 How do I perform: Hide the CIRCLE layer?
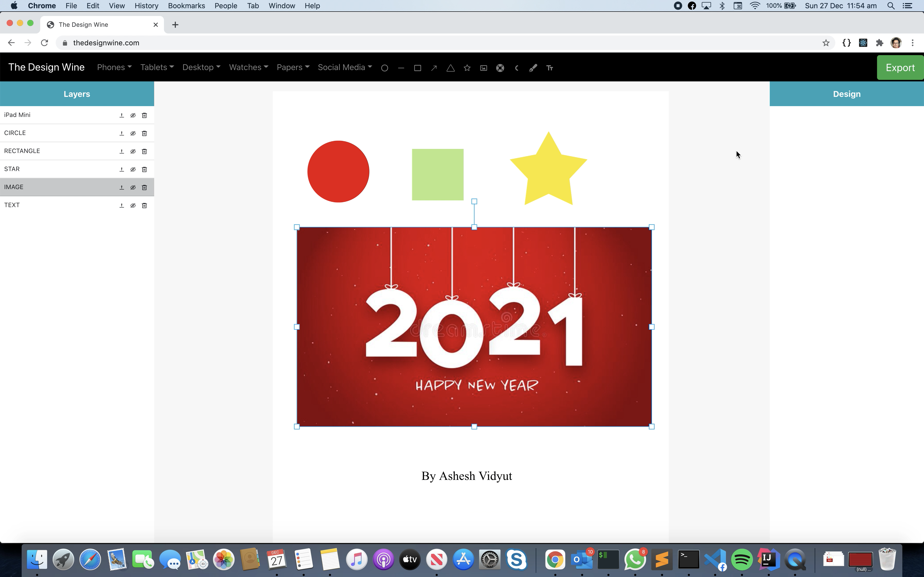coord(133,133)
